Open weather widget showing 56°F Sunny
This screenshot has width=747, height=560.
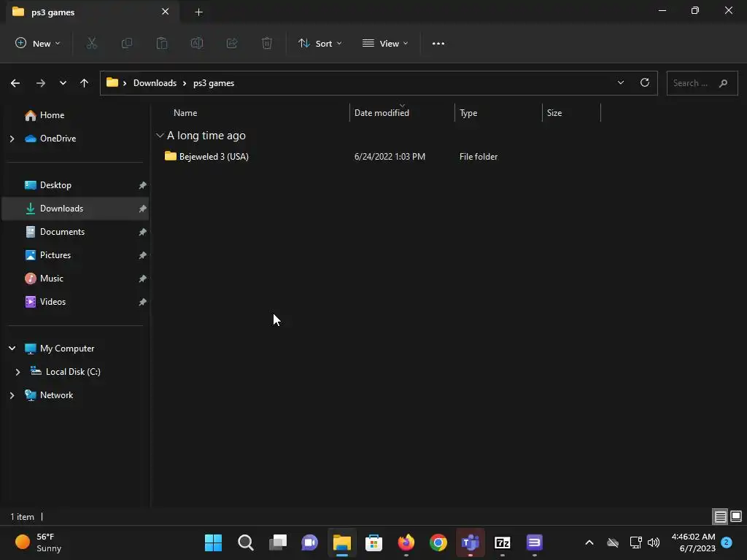point(38,542)
